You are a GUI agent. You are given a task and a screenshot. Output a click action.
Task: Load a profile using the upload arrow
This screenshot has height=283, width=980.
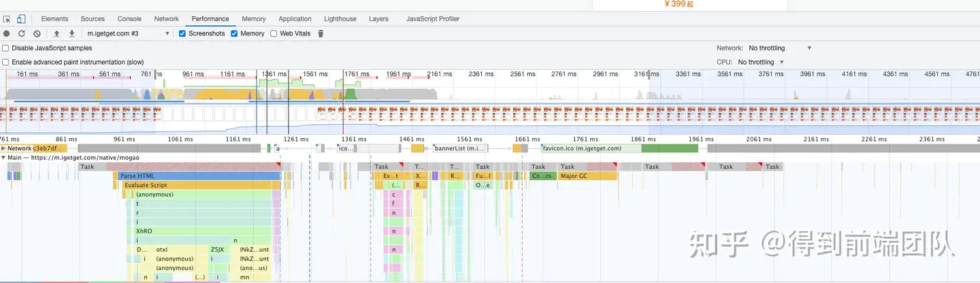click(56, 33)
